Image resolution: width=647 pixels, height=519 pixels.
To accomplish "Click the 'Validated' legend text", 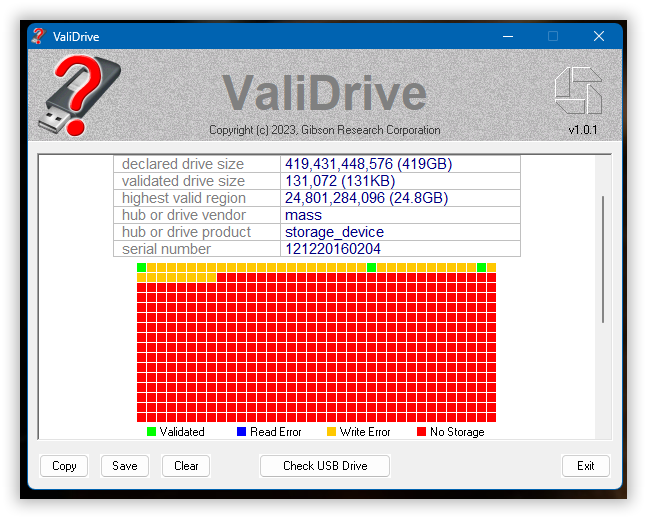I will tap(182, 432).
